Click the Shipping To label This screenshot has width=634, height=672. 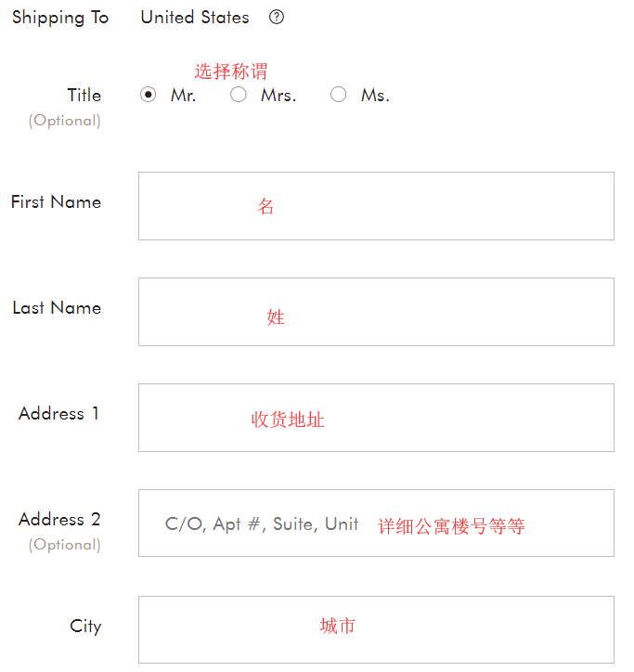pos(60,18)
